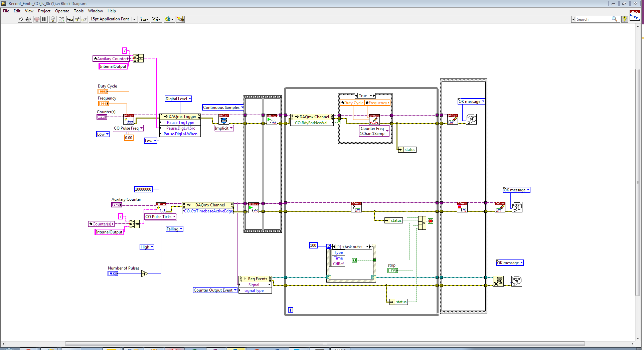Viewport: 644px width, 350px height.
Task: Select CO Pulse Ticks create channel VI
Action: 161,208
